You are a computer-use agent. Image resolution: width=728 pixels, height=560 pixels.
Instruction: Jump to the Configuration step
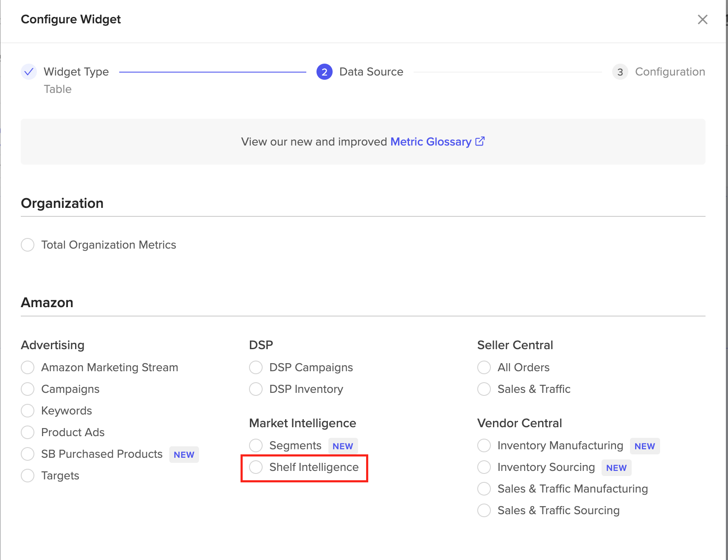point(670,72)
